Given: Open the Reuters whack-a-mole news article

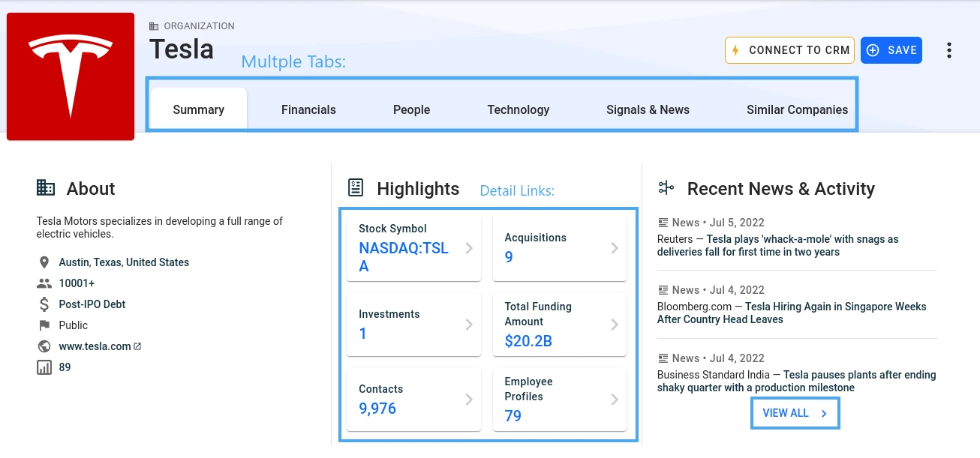Looking at the screenshot, I should point(777,246).
